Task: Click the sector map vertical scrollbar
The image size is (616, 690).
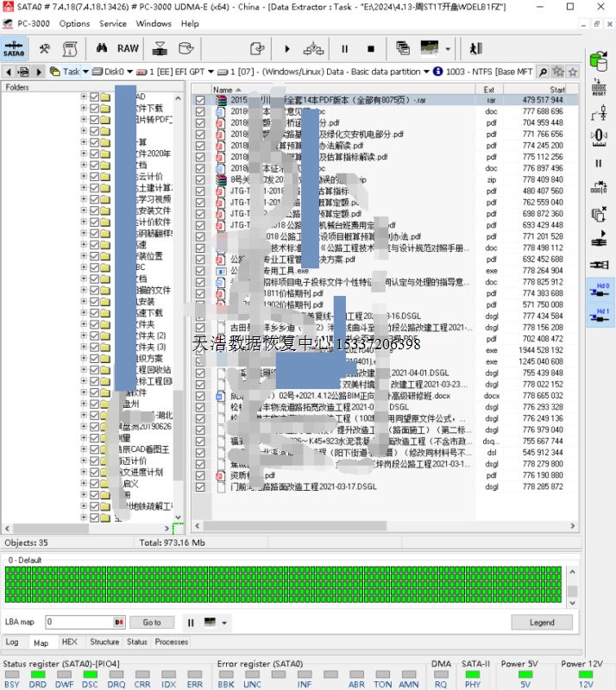Action: coord(572,584)
